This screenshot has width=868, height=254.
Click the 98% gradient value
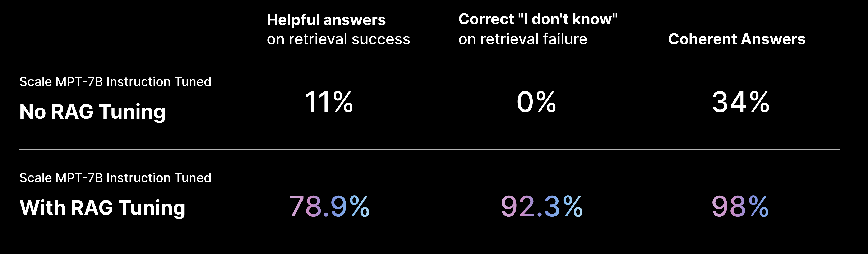pyautogui.click(x=740, y=206)
